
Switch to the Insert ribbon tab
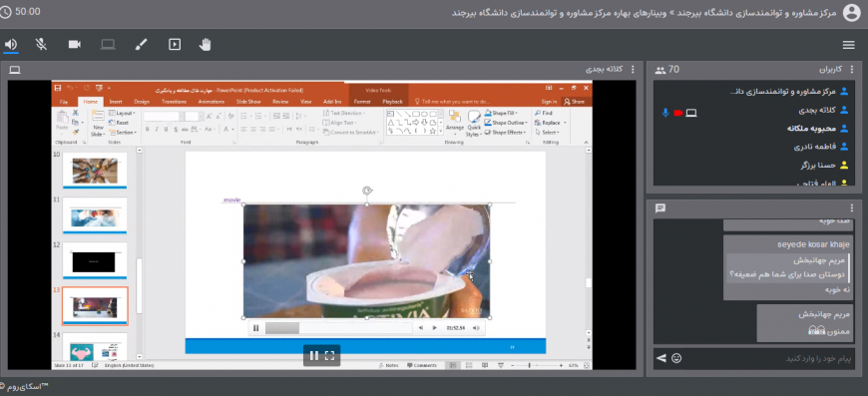point(116,102)
